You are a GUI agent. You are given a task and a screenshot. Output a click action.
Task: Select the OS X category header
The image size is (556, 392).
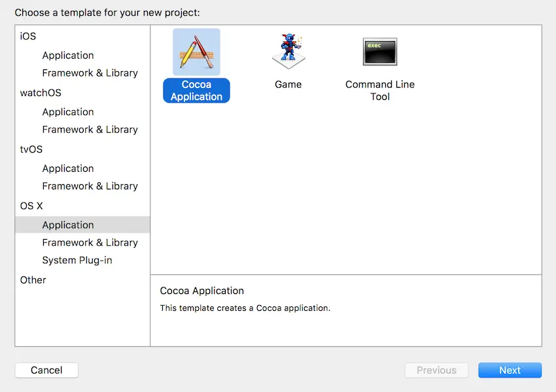pyautogui.click(x=31, y=206)
